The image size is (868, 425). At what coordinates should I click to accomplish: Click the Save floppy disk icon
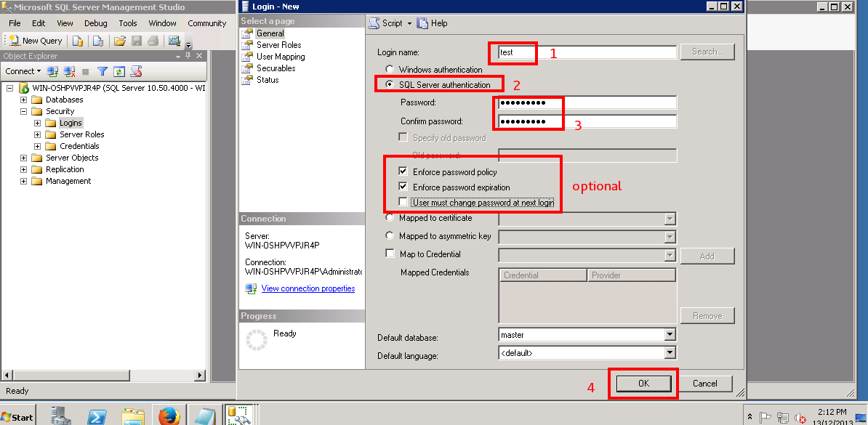137,41
